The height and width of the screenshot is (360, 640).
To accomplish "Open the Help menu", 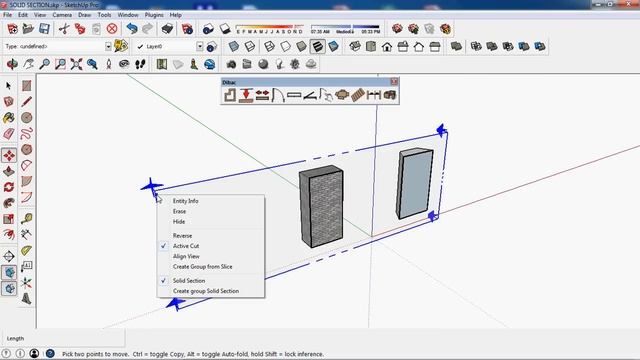I will pyautogui.click(x=176, y=15).
